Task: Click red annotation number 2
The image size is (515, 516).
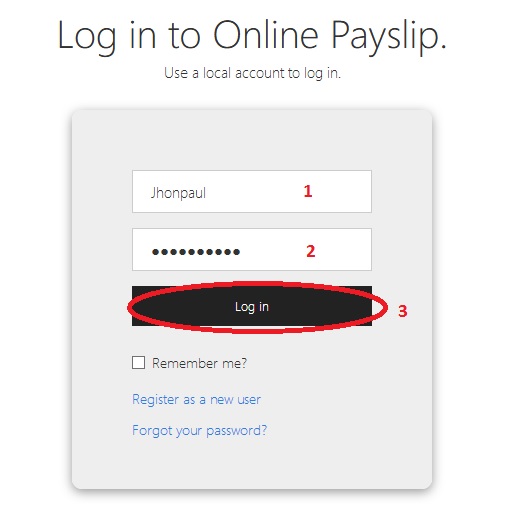Action: (x=311, y=251)
